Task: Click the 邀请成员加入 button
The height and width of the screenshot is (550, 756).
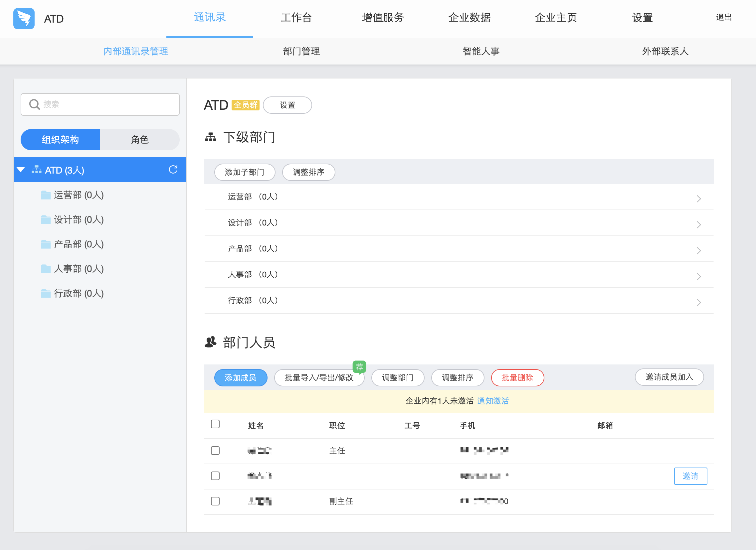Action: click(x=669, y=377)
